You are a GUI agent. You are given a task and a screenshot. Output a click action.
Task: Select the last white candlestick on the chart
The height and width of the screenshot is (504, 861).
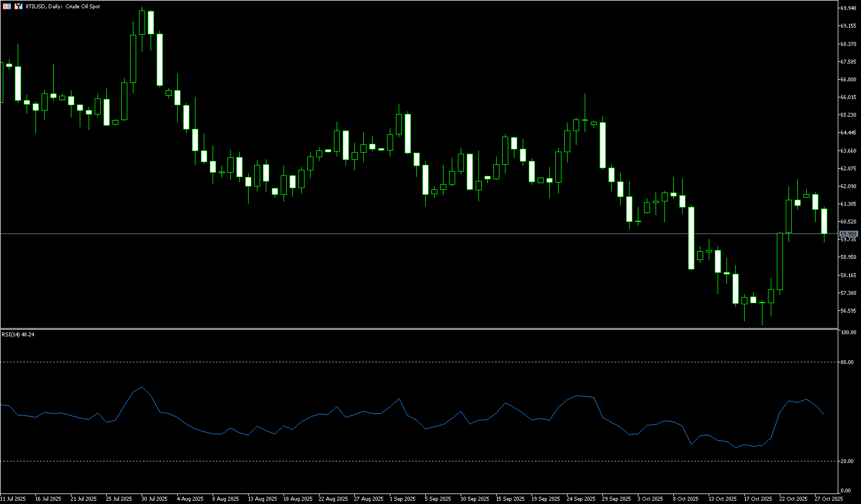824,221
